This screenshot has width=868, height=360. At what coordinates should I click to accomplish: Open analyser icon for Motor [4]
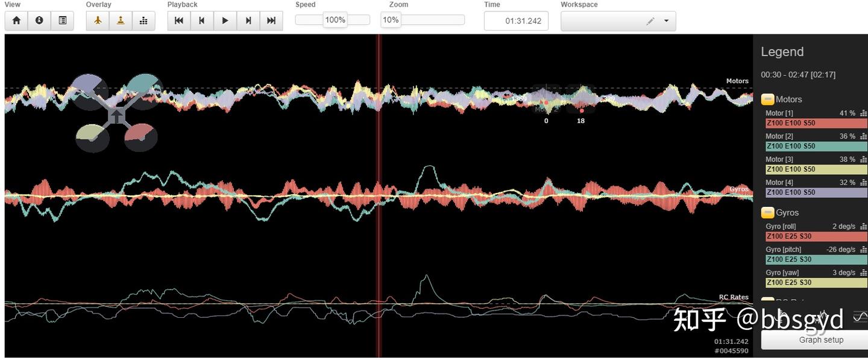pos(863,183)
